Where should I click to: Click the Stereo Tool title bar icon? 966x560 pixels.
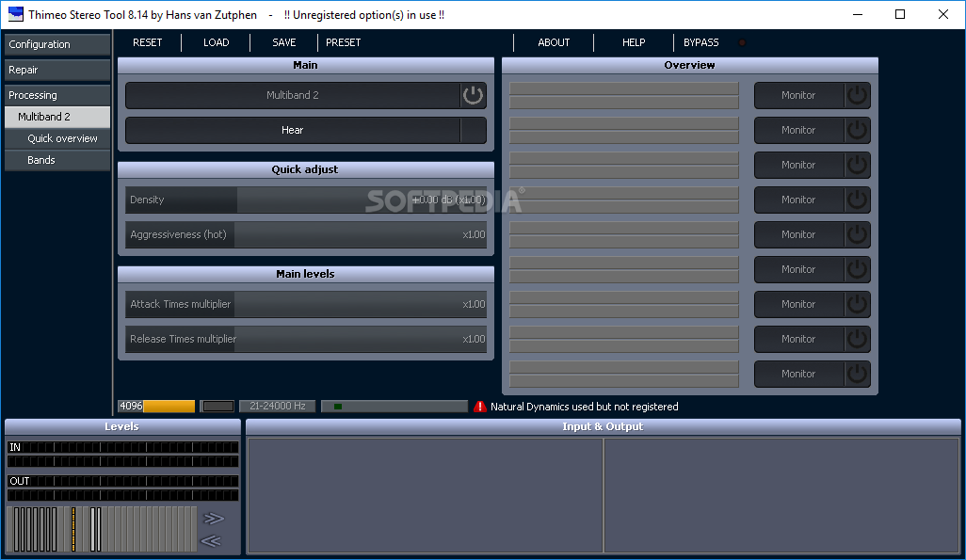click(x=15, y=14)
